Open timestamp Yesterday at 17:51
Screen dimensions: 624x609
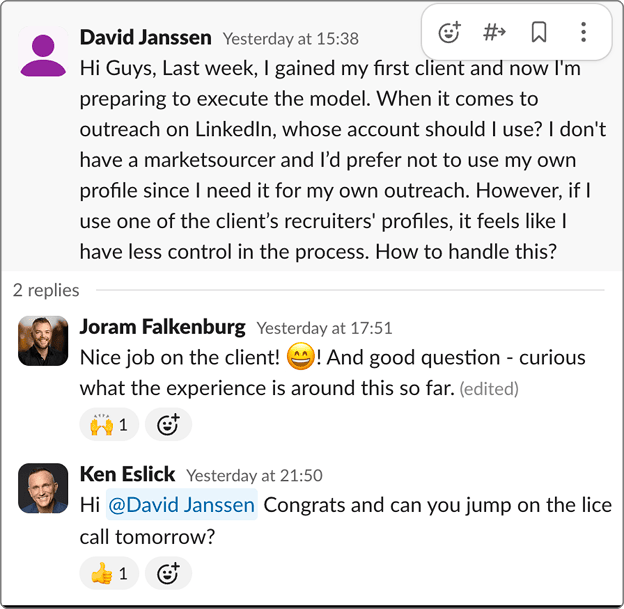click(324, 328)
